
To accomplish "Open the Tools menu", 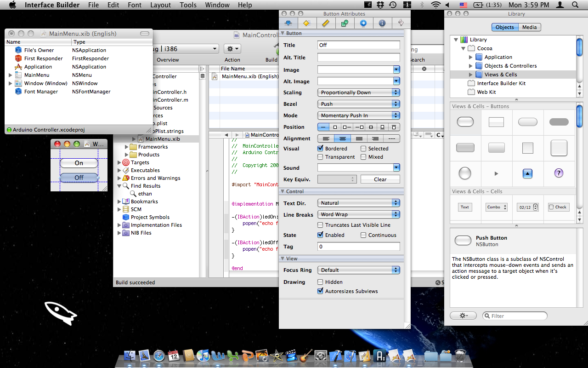I will [188, 5].
